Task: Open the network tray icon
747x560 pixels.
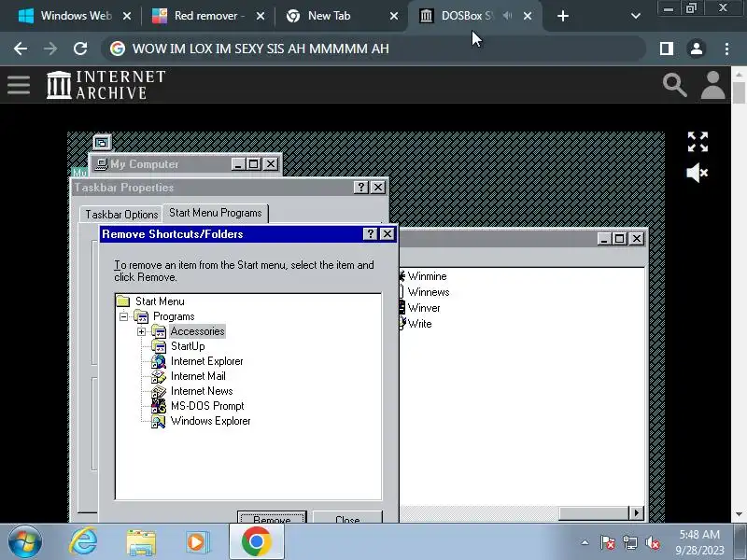Action: point(629,542)
